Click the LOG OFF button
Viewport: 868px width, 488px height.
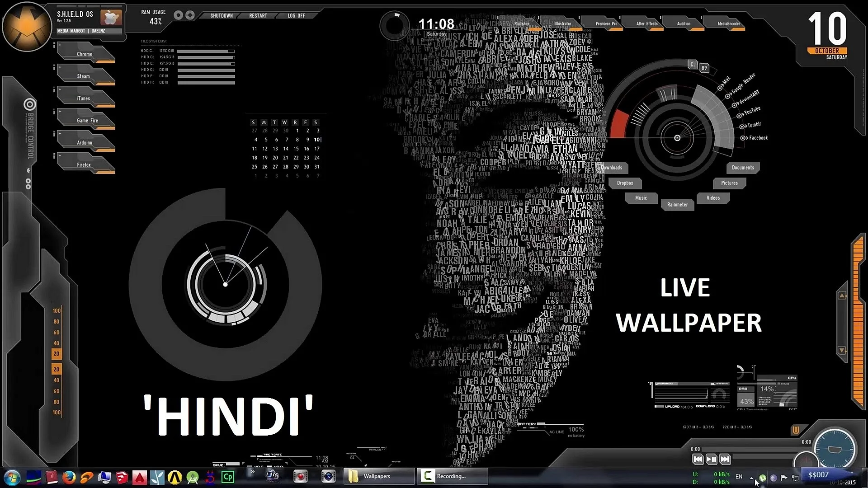coord(296,16)
